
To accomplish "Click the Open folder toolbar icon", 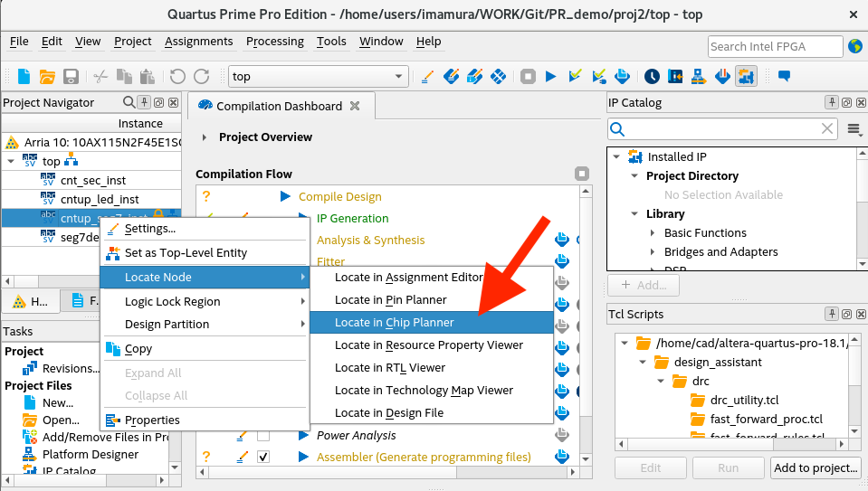I will click(48, 76).
